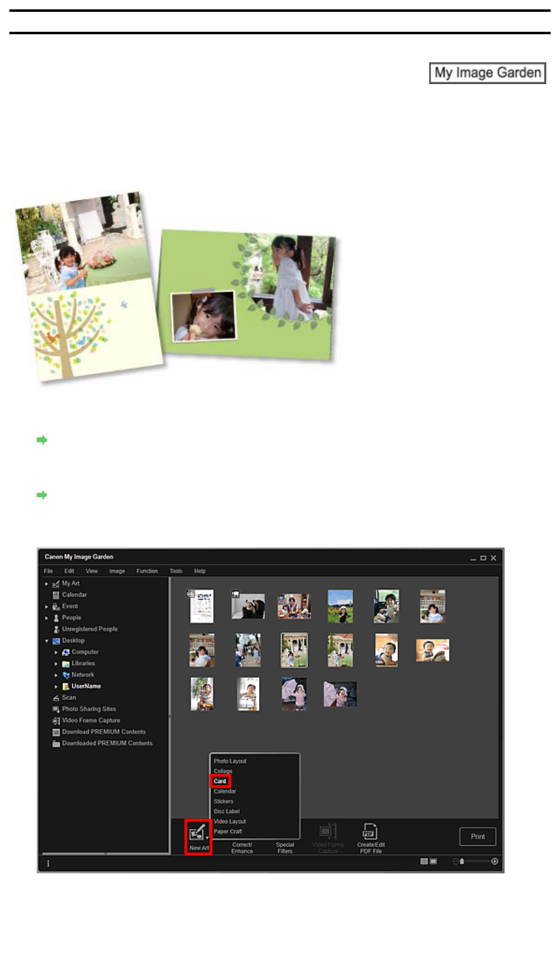Select Desktop in the sidebar tree

73,640
